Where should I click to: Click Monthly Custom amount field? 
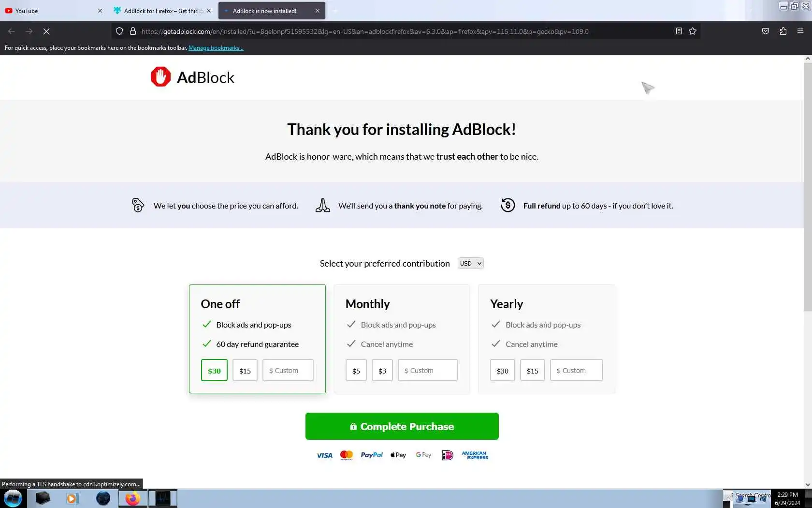pyautogui.click(x=428, y=371)
